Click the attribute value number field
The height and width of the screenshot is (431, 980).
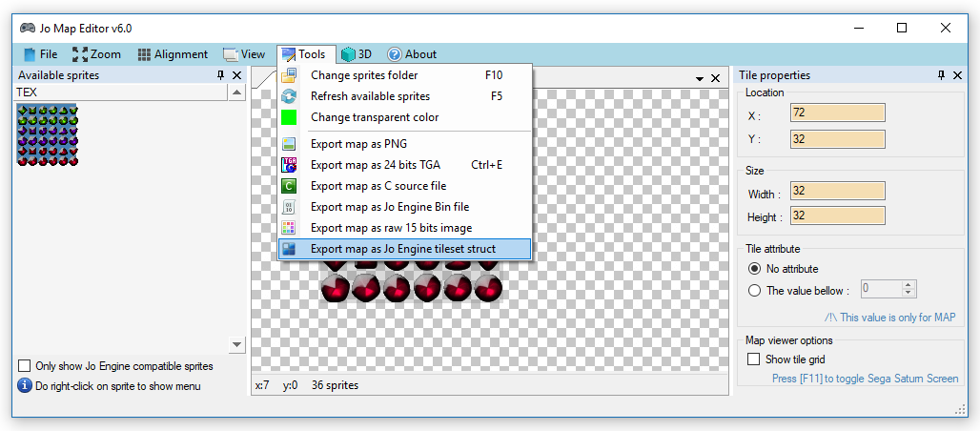[881, 288]
